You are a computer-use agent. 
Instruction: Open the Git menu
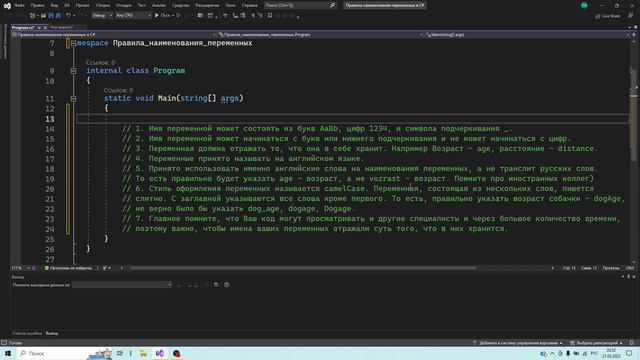click(67, 5)
